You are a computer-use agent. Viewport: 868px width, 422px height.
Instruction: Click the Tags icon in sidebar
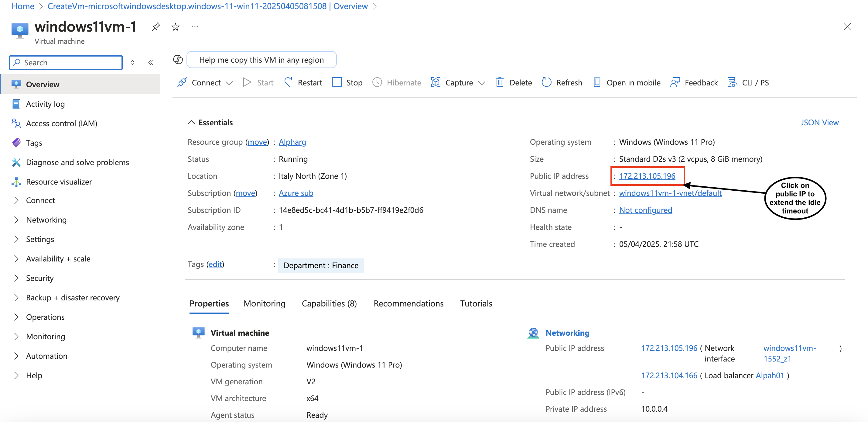(x=16, y=143)
